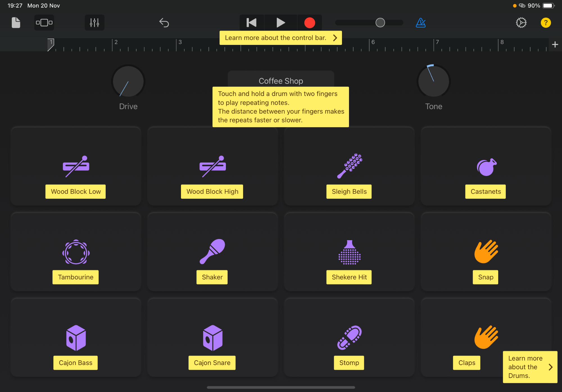Click the Drive knob
Viewport: 562px width, 392px height.
tap(128, 81)
